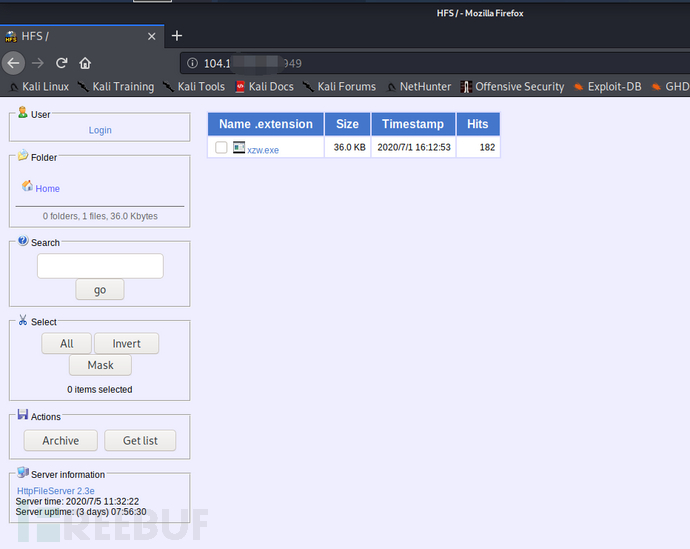Download the xzw.exe file link
690x549 pixels.
coord(263,150)
